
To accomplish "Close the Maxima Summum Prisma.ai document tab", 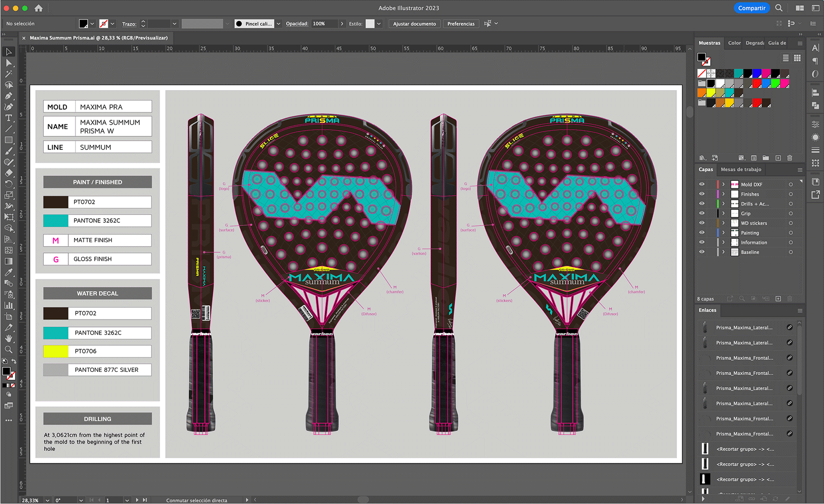I will click(x=24, y=38).
